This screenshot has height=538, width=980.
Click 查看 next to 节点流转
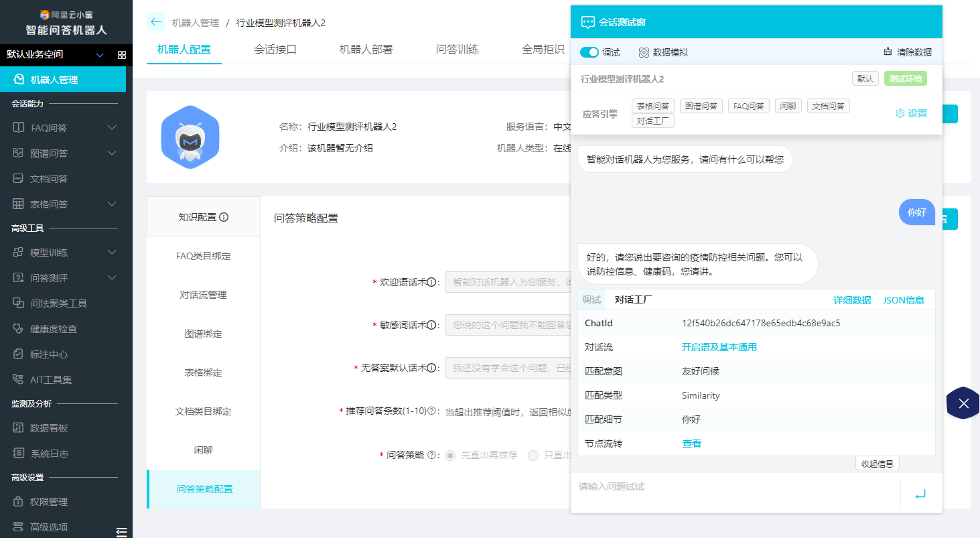click(692, 444)
